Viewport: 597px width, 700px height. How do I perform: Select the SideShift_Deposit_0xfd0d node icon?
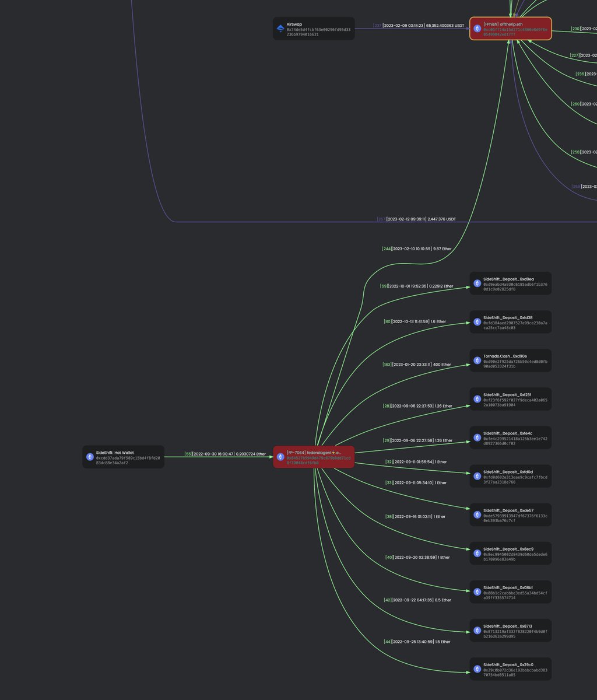coord(477,476)
